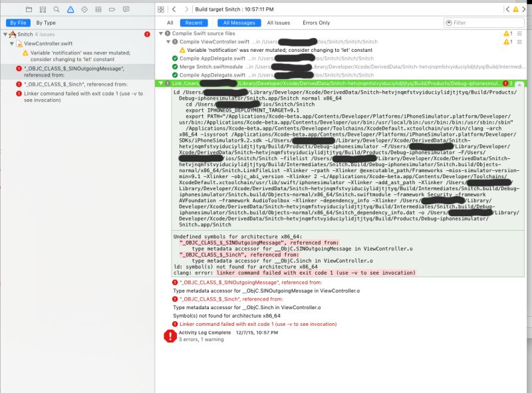Switch to the Recent messages tab

tap(194, 22)
